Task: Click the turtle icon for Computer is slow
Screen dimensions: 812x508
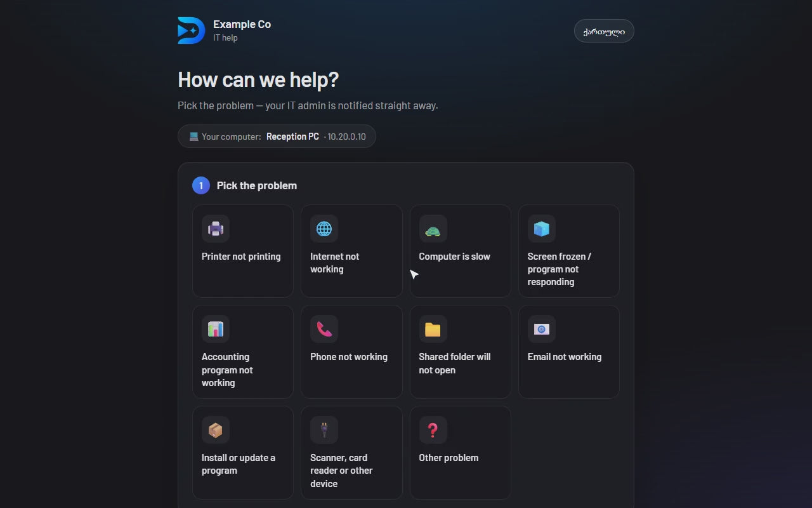Action: [433, 230]
